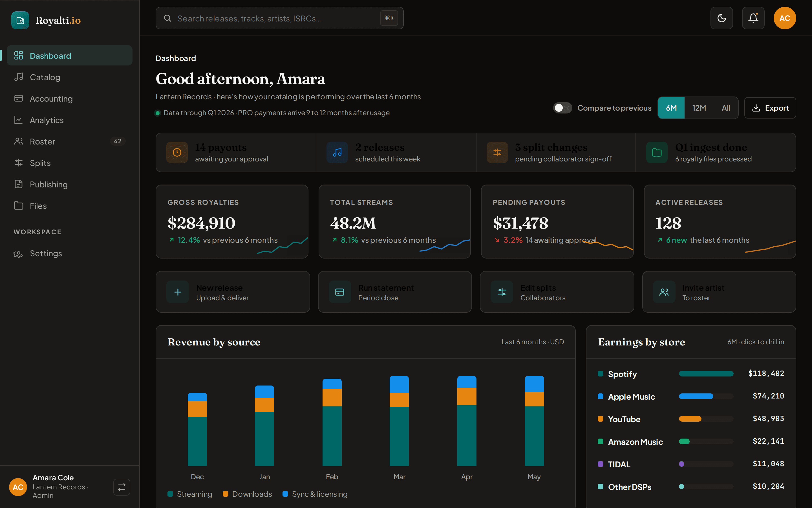View 3 split changes pending sign-off

(x=556, y=152)
